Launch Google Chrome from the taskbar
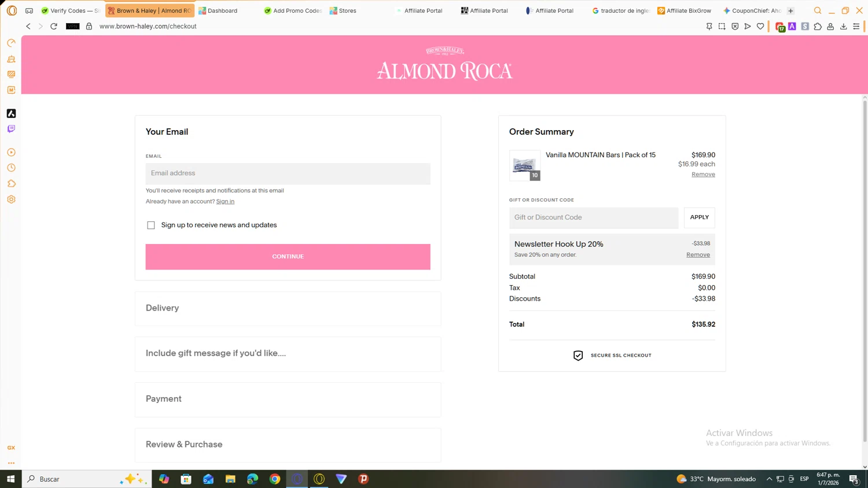868x488 pixels. click(275, 479)
